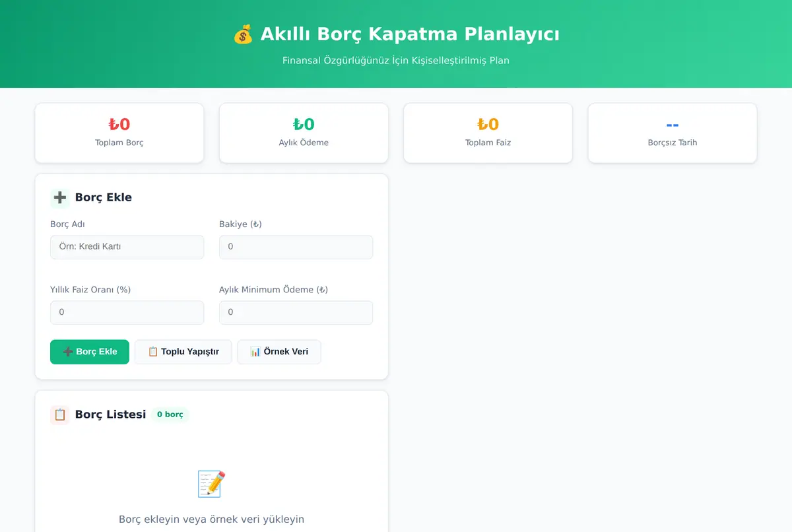Click the 'Bakiye (₺)' field label
Screen dimensions: 792x532
tap(240, 224)
